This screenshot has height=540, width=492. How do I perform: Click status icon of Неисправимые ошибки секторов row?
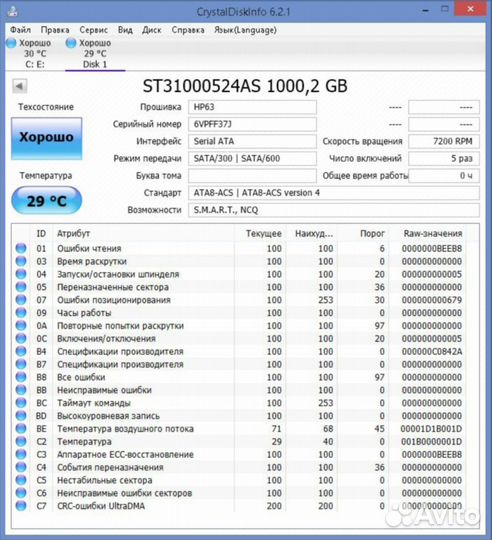coord(21,493)
